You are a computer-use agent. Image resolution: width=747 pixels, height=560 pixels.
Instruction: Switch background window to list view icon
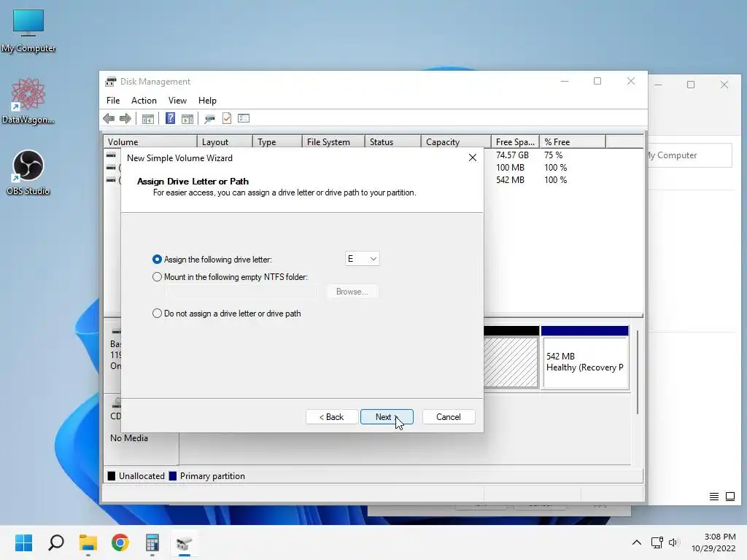click(x=713, y=497)
